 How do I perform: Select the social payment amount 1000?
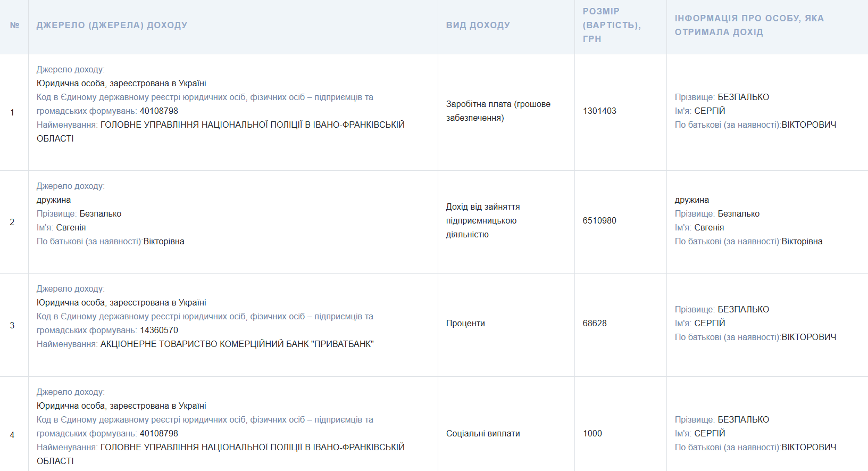pyautogui.click(x=592, y=433)
